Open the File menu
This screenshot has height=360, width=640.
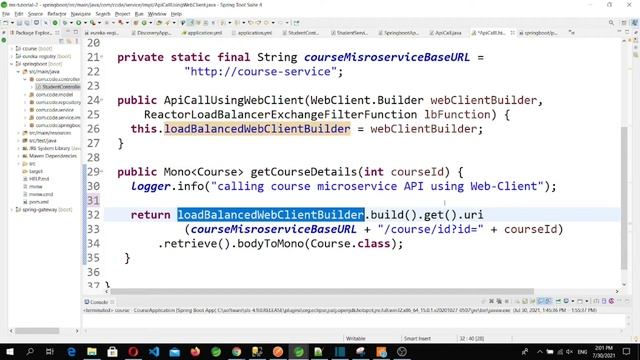tap(6, 14)
